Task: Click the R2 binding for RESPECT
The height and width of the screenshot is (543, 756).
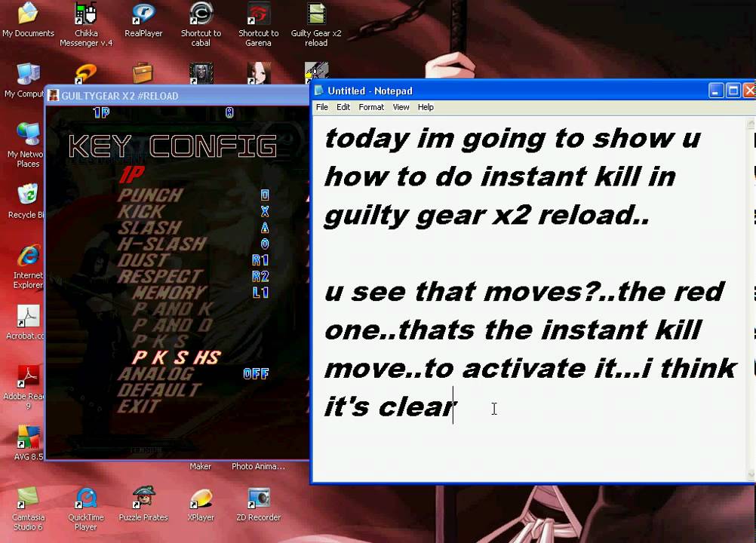Action: point(260,277)
